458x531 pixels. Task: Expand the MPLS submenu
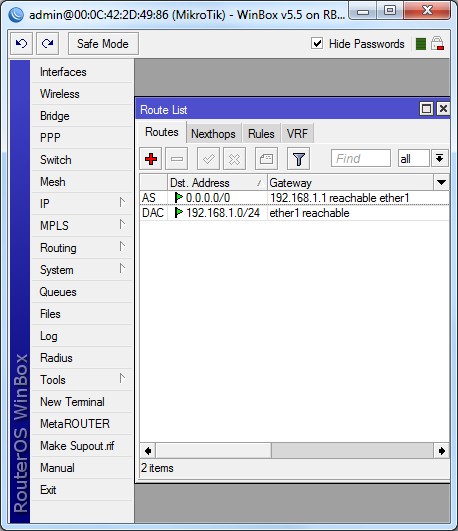click(x=82, y=226)
